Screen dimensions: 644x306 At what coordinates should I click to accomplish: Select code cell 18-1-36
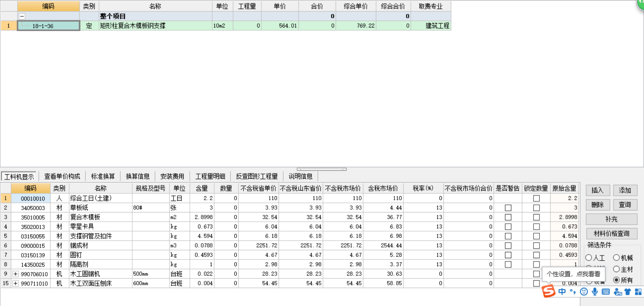click(x=48, y=26)
